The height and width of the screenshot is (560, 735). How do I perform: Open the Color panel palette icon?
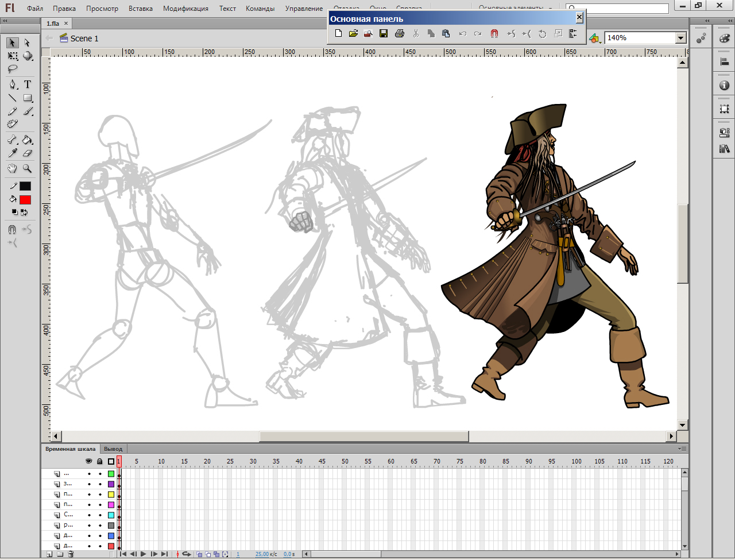pyautogui.click(x=724, y=38)
